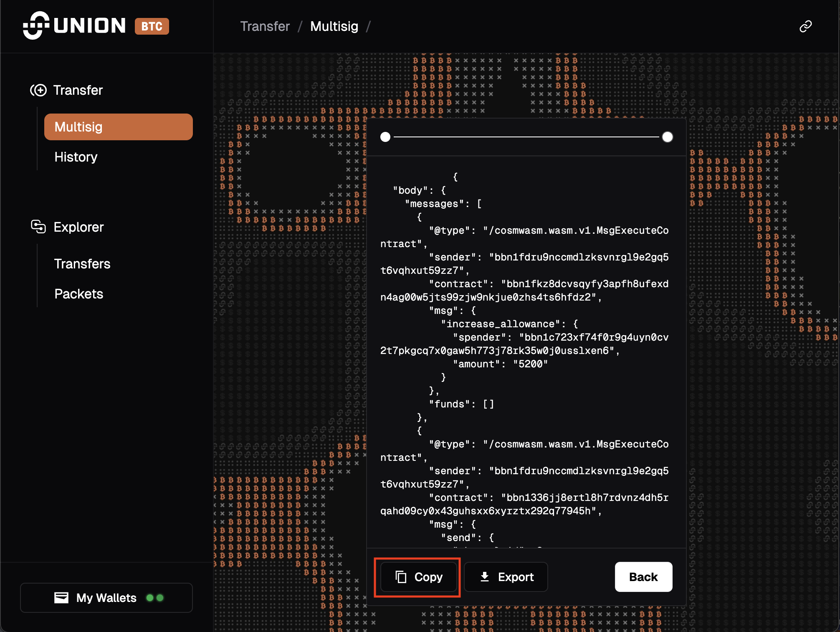Image resolution: width=840 pixels, height=632 pixels.
Task: Click the wallet card icon
Action: pyautogui.click(x=61, y=598)
